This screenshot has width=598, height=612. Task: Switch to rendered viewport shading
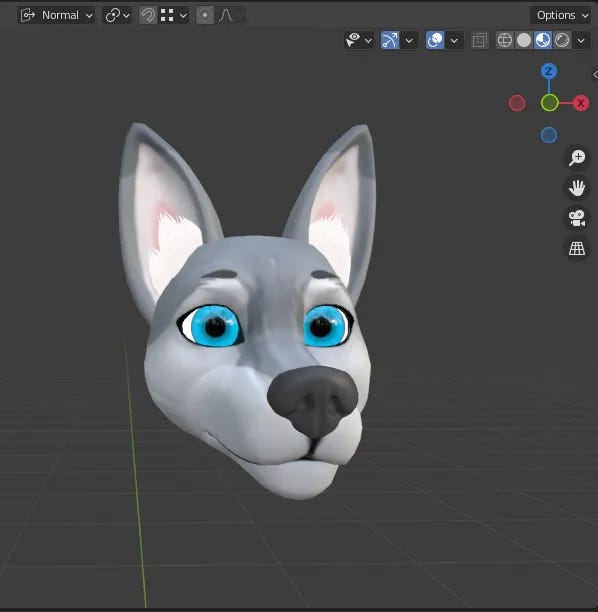pyautogui.click(x=562, y=40)
